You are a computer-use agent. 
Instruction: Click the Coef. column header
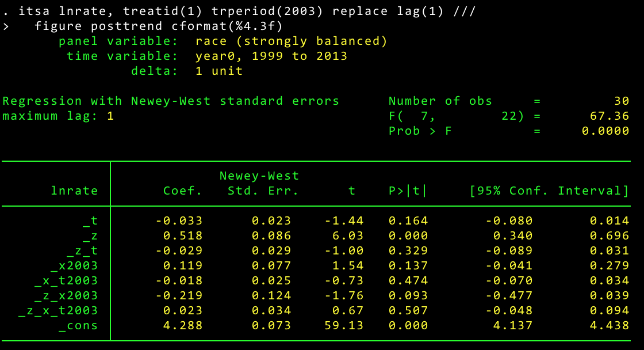coord(183,191)
